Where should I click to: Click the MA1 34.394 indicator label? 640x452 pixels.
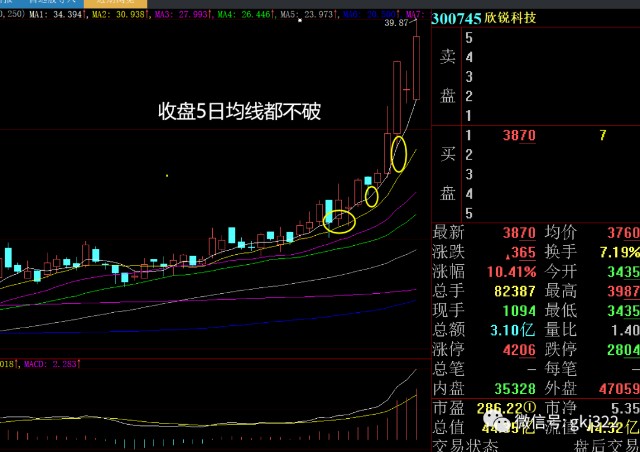58,15
